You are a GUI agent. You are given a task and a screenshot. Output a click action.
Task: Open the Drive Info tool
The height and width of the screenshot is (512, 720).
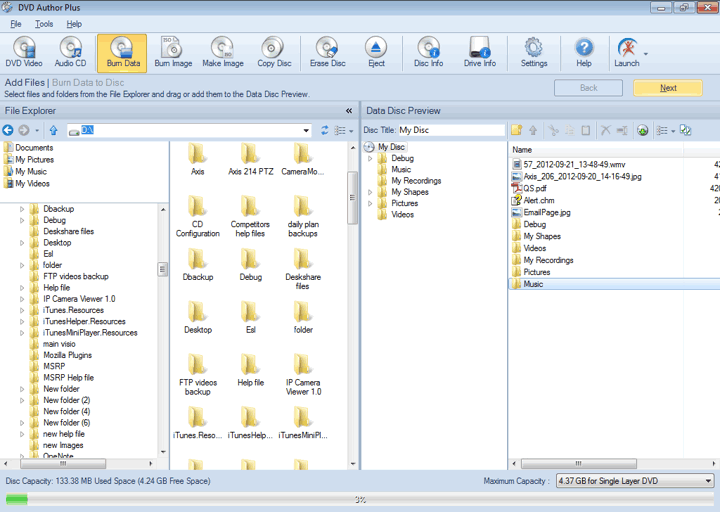point(480,52)
